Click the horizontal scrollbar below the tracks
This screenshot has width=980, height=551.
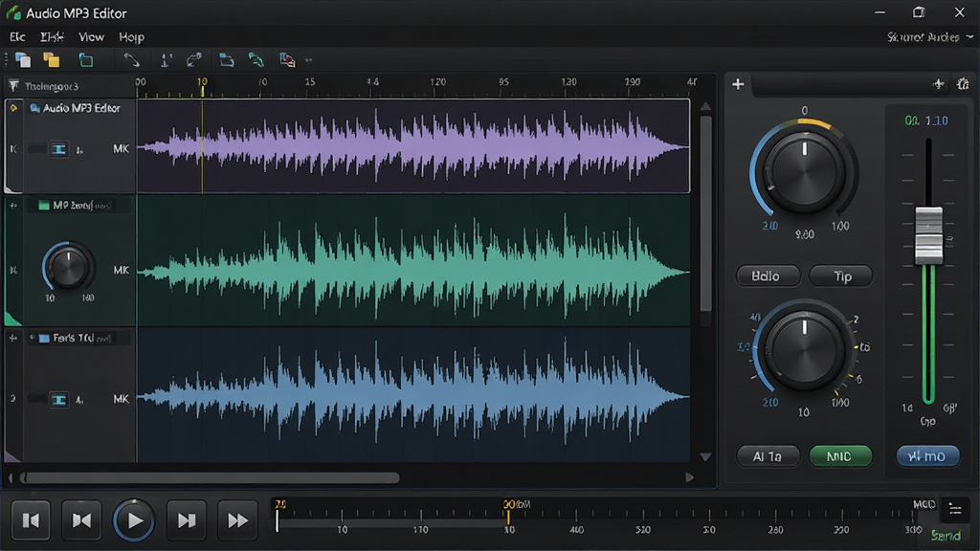[210, 478]
